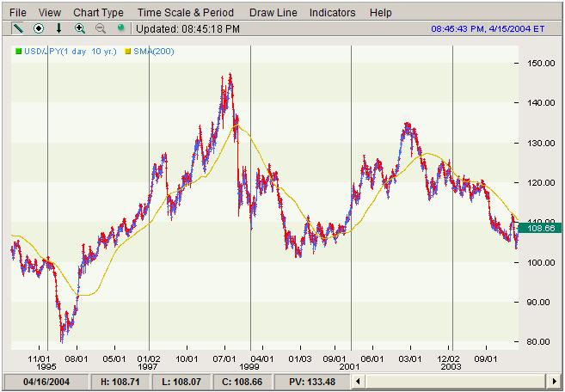This screenshot has height=392, width=565.
Task: Click the PV: 133.48 status value
Action: pyautogui.click(x=312, y=382)
